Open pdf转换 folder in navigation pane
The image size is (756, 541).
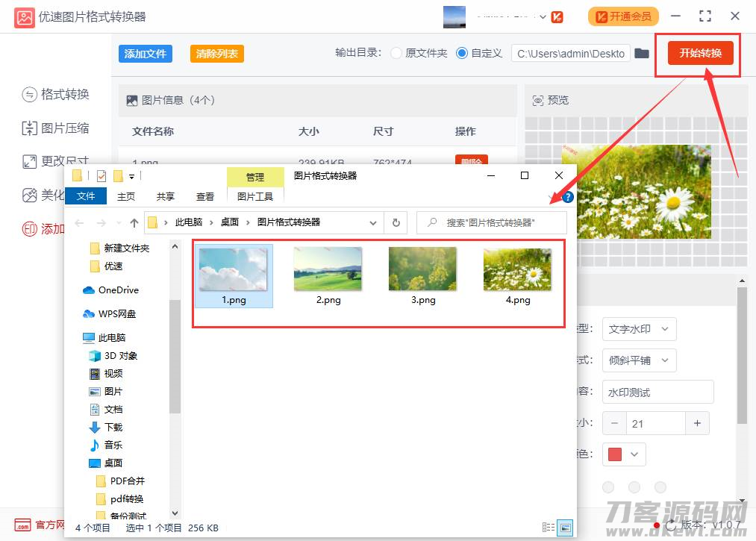coord(121,498)
